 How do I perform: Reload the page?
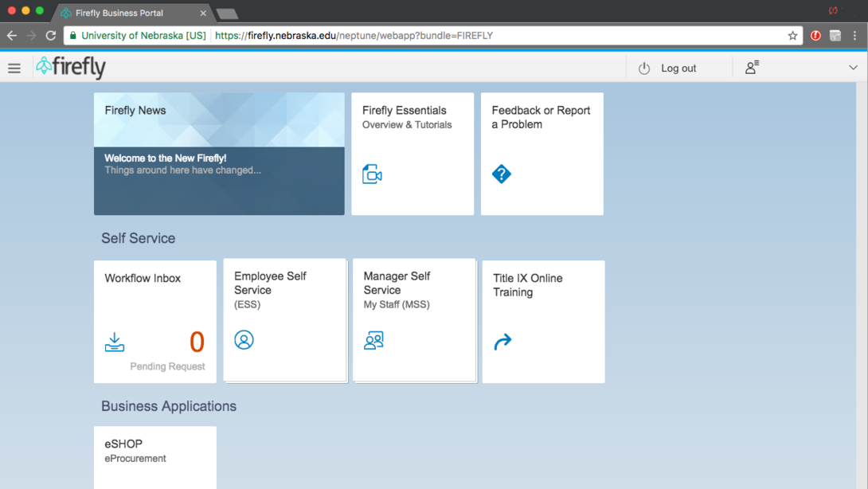point(51,36)
